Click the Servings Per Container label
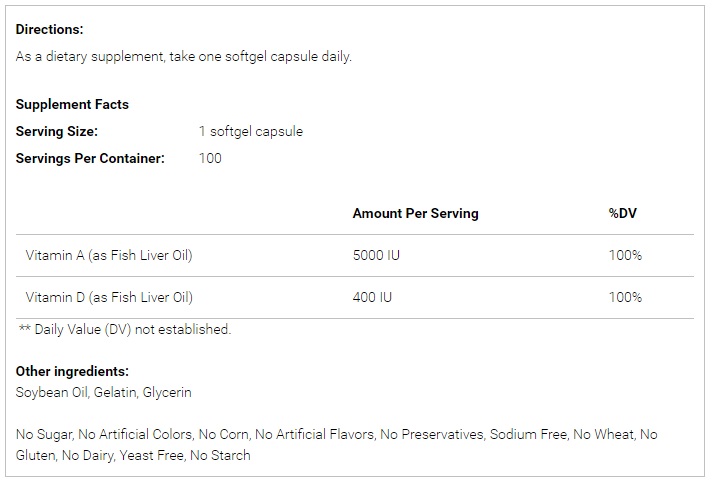 coord(90,158)
